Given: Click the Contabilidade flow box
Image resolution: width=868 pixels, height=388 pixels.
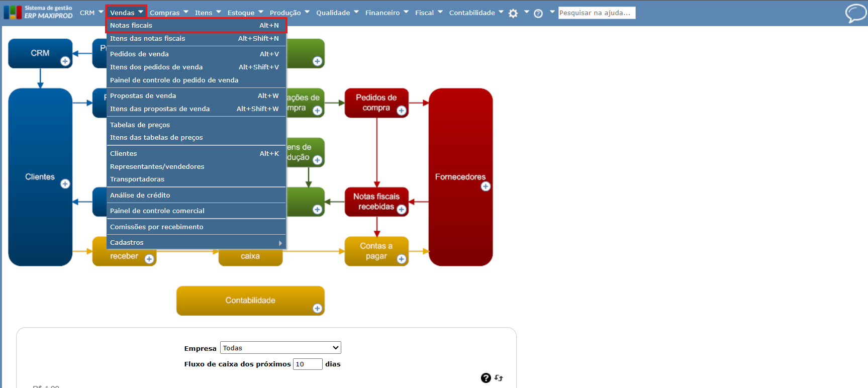Looking at the screenshot, I should 250,301.
